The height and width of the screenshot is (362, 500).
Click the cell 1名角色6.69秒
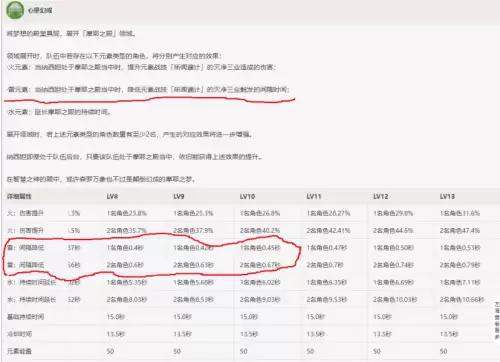[393, 283]
